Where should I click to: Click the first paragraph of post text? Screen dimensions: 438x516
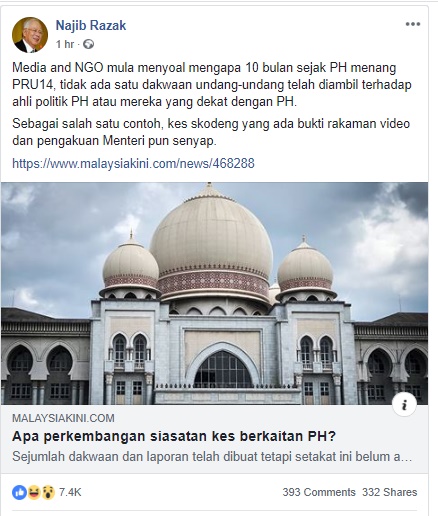click(212, 85)
